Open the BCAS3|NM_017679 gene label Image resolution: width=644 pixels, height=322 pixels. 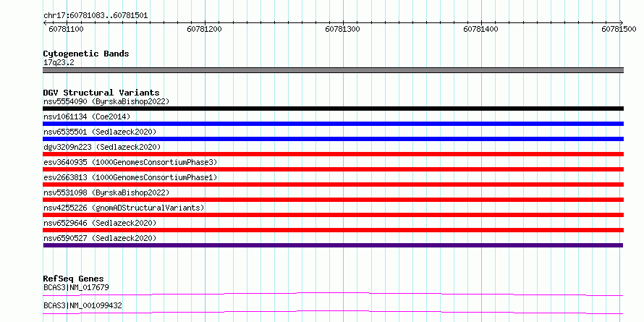tap(76, 287)
